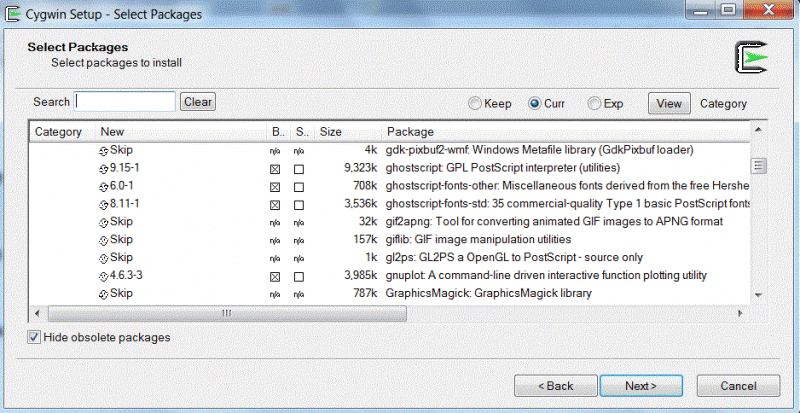The height and width of the screenshot is (413, 800).
Task: Click the Category column header
Action: click(x=62, y=132)
